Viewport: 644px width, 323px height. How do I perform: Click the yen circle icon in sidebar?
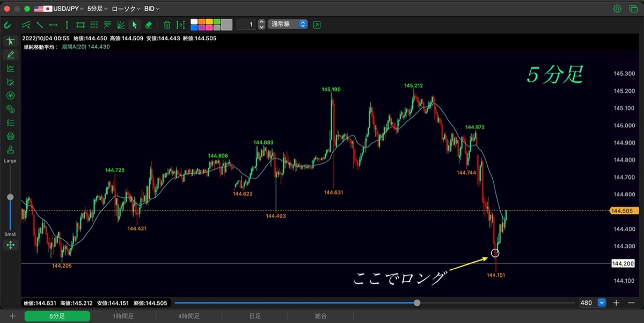10,96
